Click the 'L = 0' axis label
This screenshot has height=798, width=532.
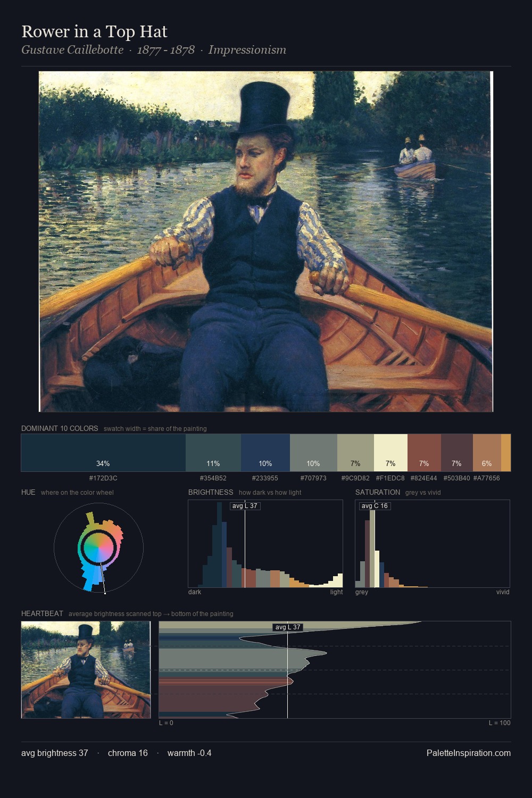(166, 723)
